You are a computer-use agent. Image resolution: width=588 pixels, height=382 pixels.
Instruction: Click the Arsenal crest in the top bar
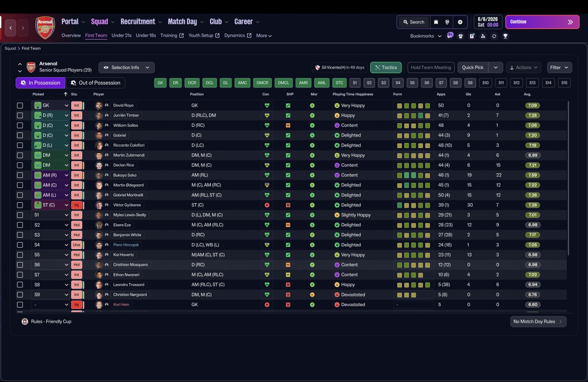click(45, 28)
